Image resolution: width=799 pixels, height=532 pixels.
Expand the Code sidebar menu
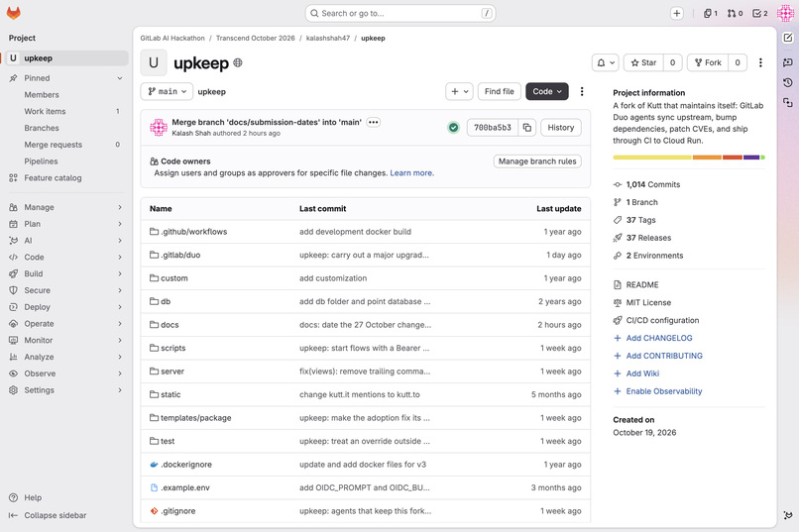[66, 258]
